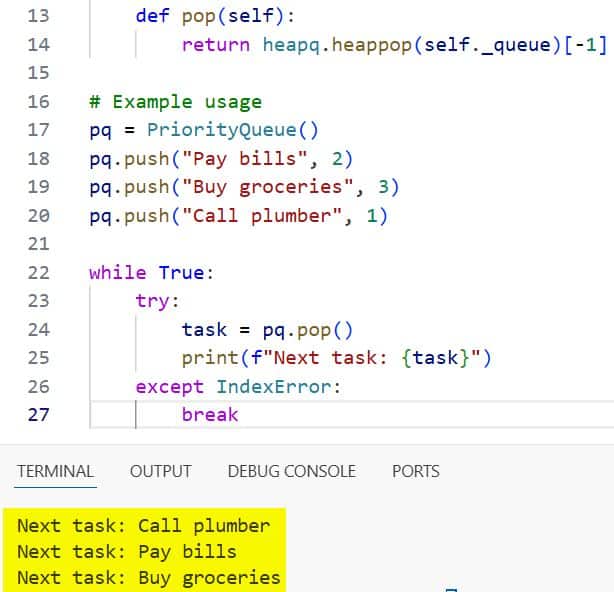The height and width of the screenshot is (592, 614).
Task: Click 'heapq.heappop' in the return statement
Action: tap(337, 45)
